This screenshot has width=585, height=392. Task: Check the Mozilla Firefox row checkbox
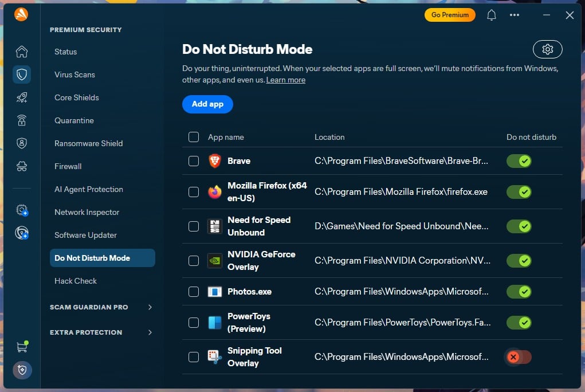pyautogui.click(x=194, y=192)
